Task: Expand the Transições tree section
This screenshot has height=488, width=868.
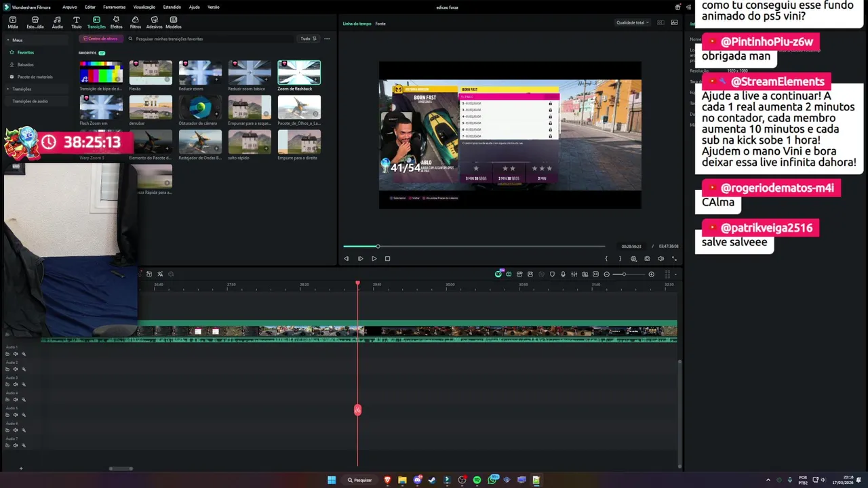Action: (x=9, y=89)
